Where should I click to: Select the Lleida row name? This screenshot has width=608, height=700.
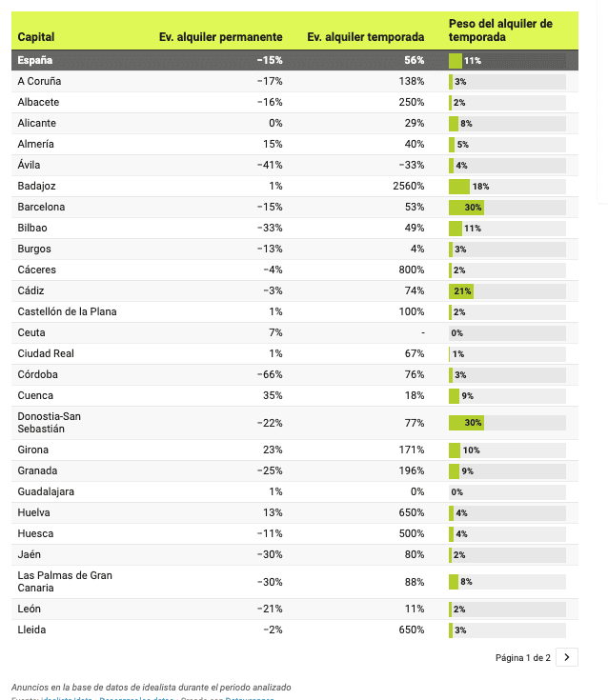pyautogui.click(x=31, y=630)
